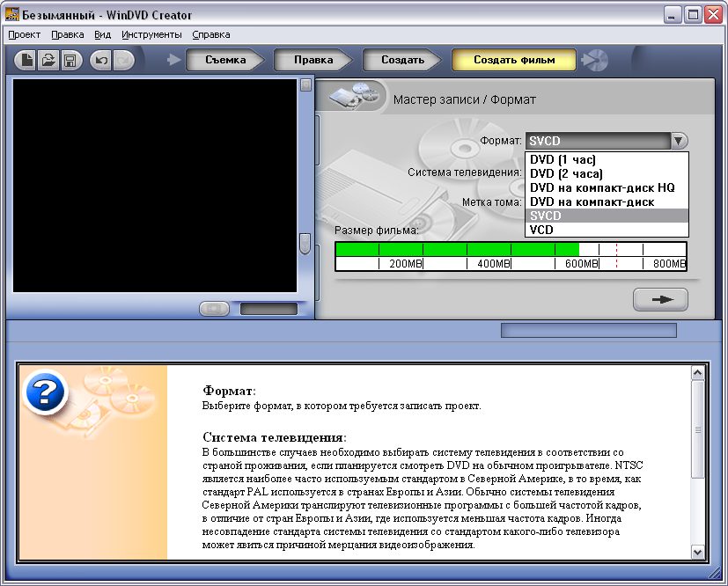
Task: Open the Инструменты menu
Action: [x=151, y=34]
